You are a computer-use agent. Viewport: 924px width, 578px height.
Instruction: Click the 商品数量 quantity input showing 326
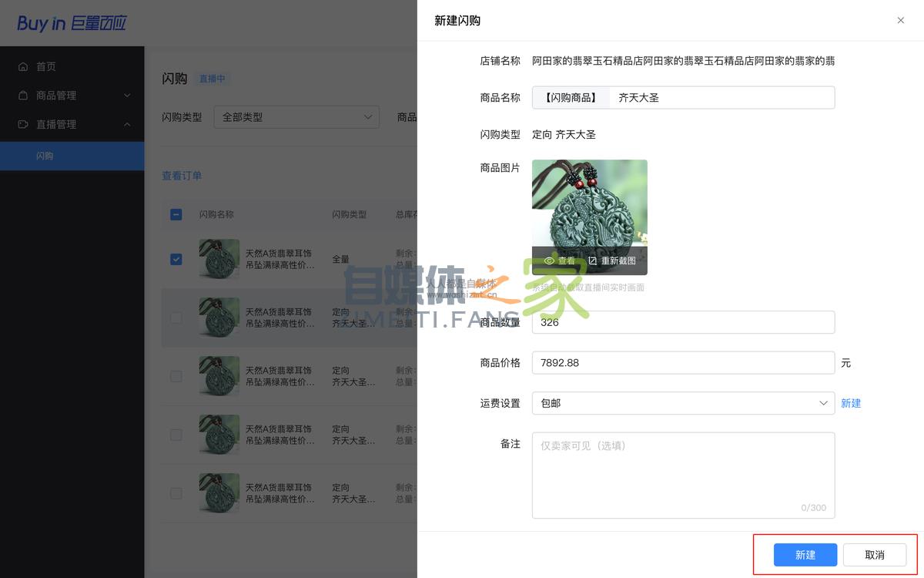point(683,322)
